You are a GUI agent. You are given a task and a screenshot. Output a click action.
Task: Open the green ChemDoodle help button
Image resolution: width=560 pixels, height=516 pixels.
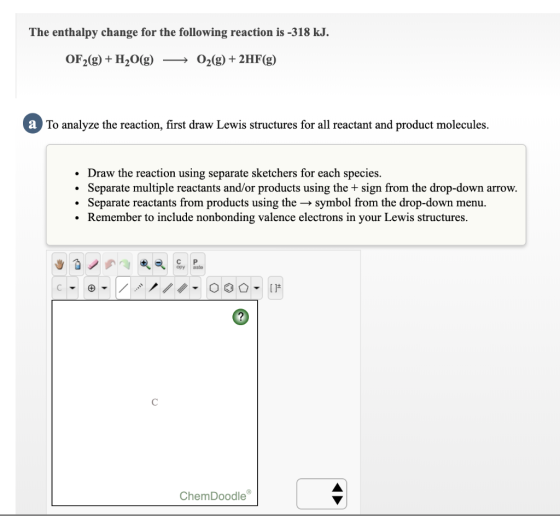click(241, 317)
